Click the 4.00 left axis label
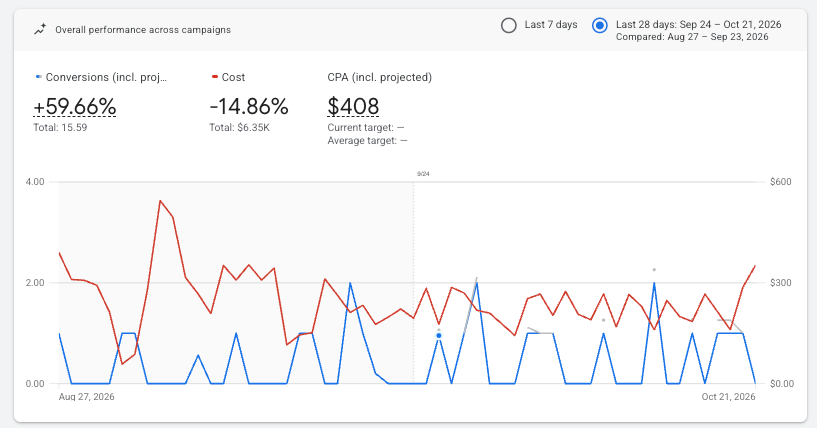Viewport: 817px width, 428px height. pyautogui.click(x=35, y=182)
